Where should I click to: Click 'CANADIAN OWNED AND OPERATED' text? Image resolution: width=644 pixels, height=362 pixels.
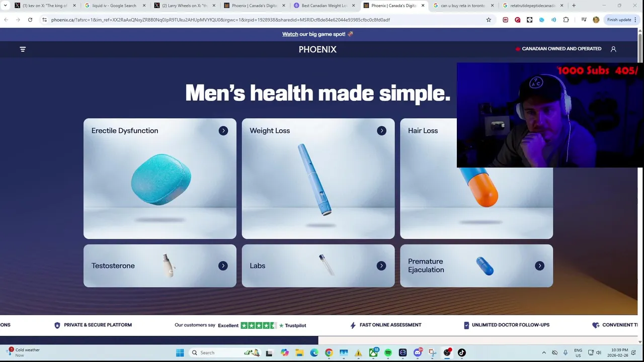click(561, 49)
